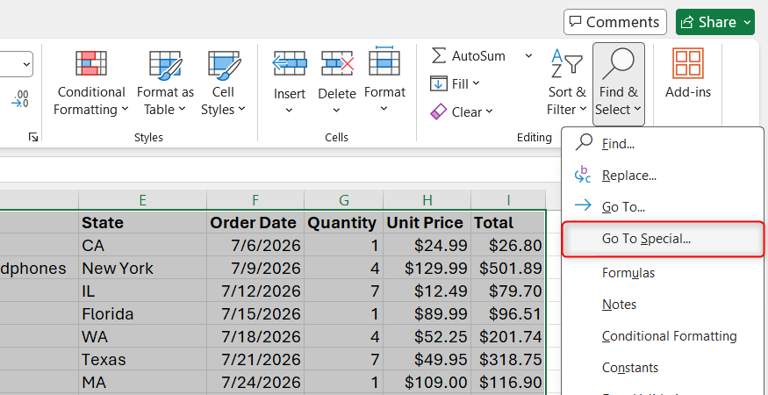Click the Delete cells icon
Viewport: 768px width, 395px height.
click(337, 64)
